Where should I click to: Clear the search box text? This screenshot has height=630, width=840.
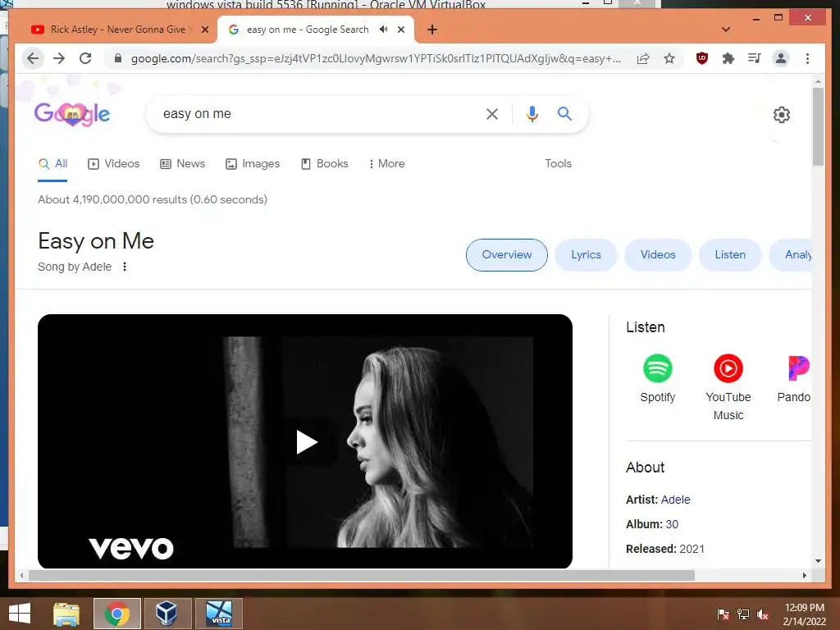coord(492,113)
